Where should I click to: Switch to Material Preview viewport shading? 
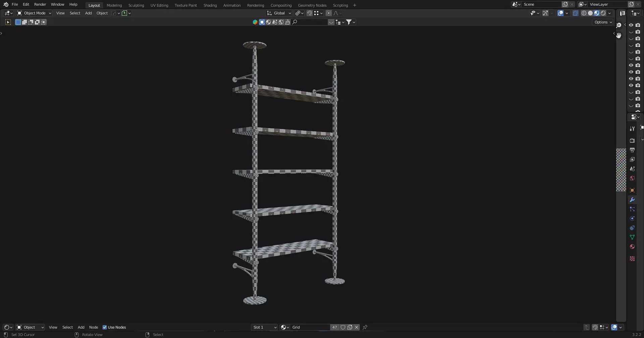click(597, 13)
